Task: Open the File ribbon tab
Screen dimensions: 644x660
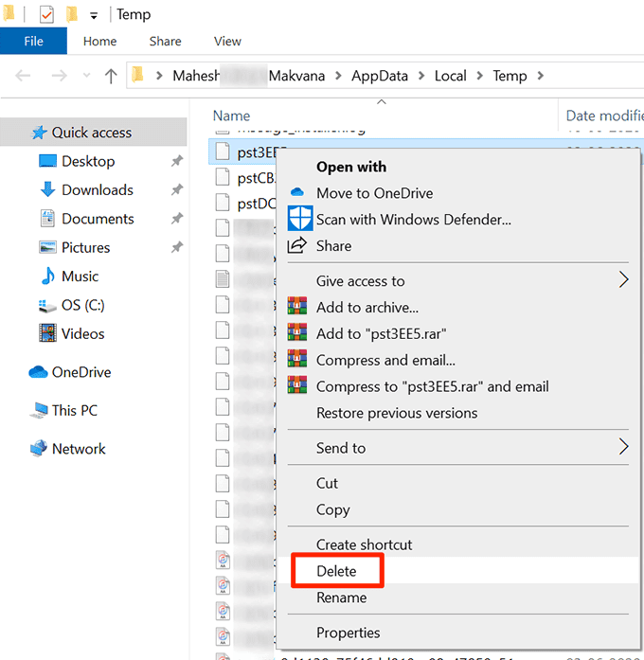Action: point(33,41)
